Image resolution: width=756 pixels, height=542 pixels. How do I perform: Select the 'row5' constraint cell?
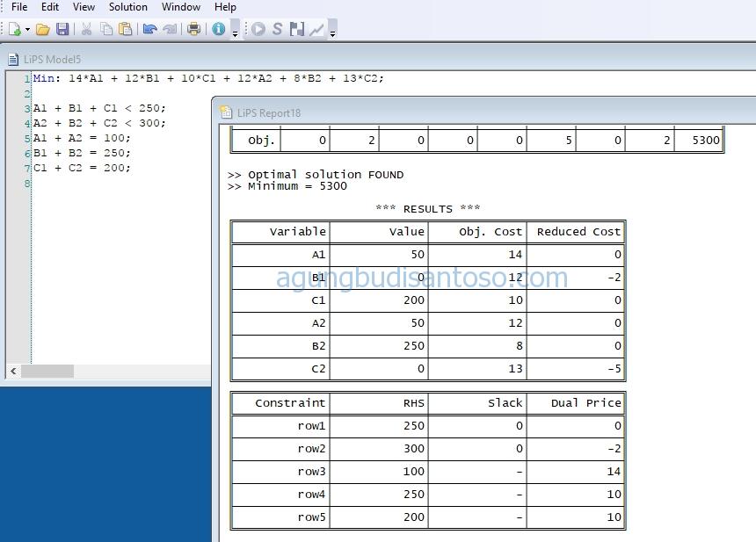click(x=280, y=517)
